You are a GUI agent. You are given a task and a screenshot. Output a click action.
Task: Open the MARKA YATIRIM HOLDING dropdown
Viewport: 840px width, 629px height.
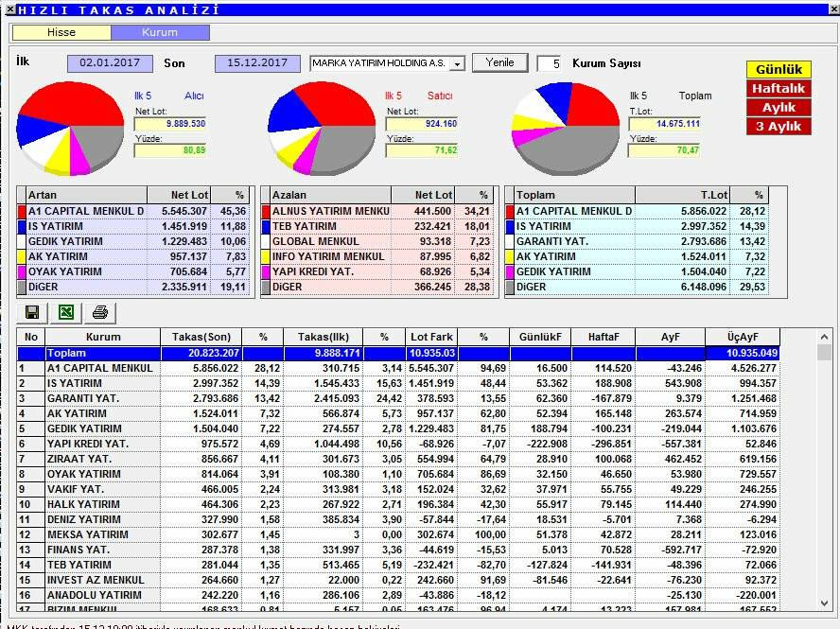point(458,63)
